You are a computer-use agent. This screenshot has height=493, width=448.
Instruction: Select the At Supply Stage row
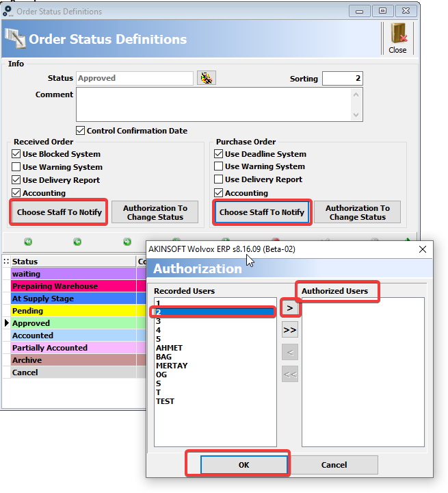pos(73,299)
